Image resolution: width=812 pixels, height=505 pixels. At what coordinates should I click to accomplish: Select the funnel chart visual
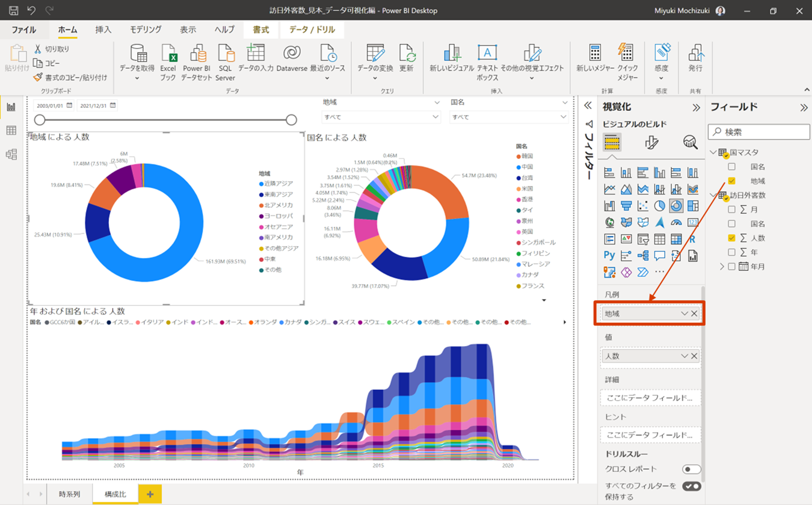coord(626,206)
